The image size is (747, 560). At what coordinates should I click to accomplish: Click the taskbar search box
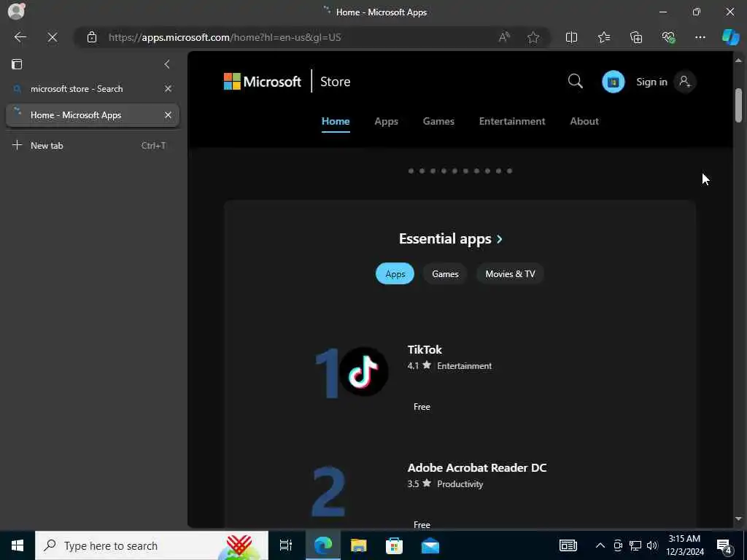coord(152,545)
